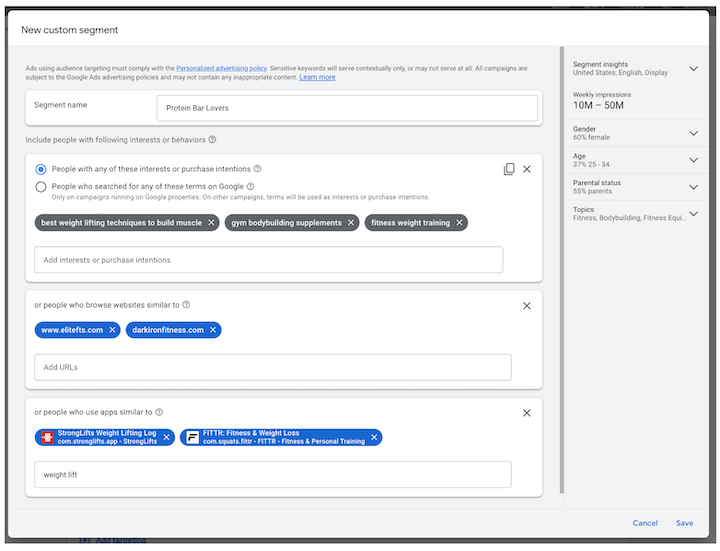The width and height of the screenshot is (720, 551).
Task: Open help icon beside interests or behaviors heading
Action: (213, 140)
